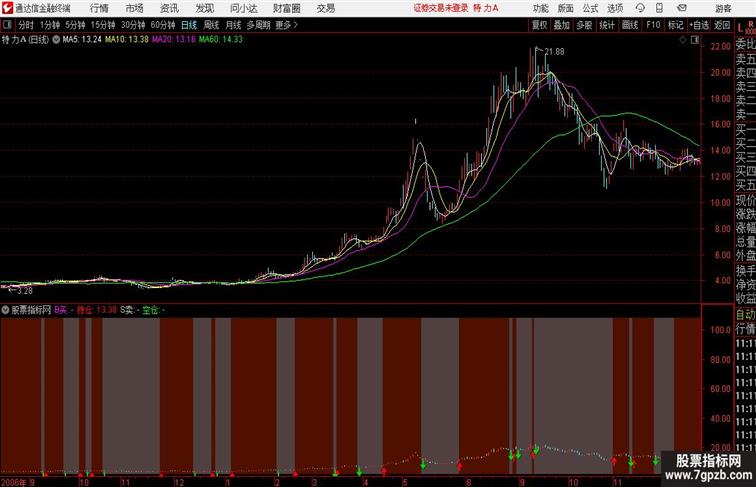Viewport: 756px width, 487px height.
Task: Click the MA5: 13.24 indicator label
Action: [82, 40]
